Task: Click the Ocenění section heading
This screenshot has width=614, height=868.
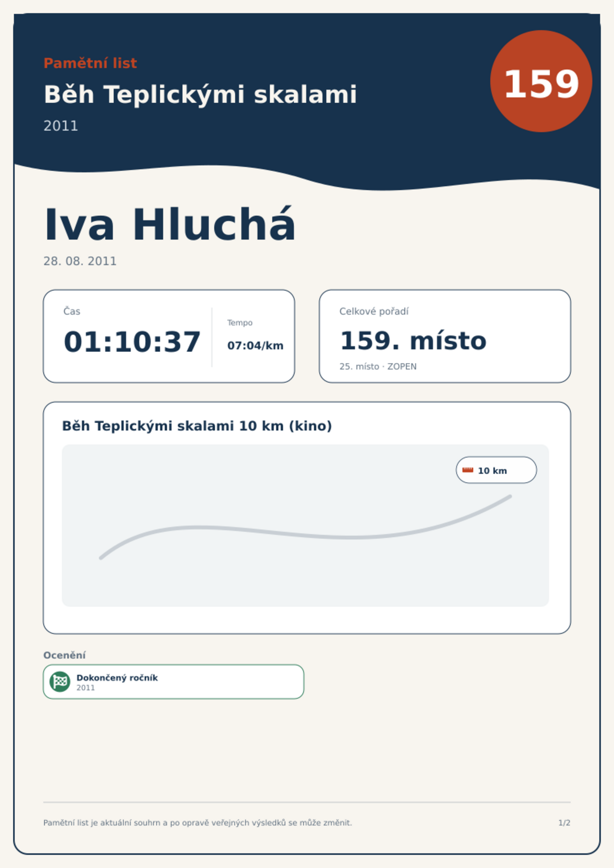Action: click(64, 655)
